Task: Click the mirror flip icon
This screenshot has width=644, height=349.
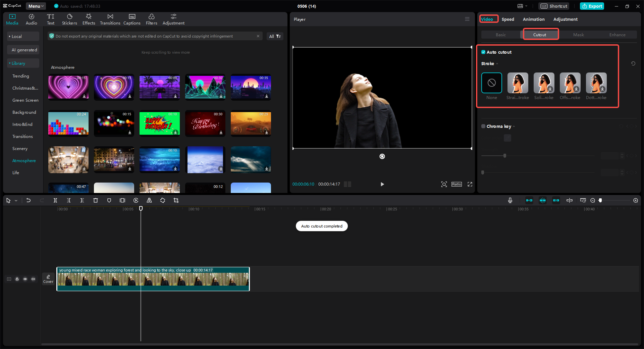Action: click(149, 200)
